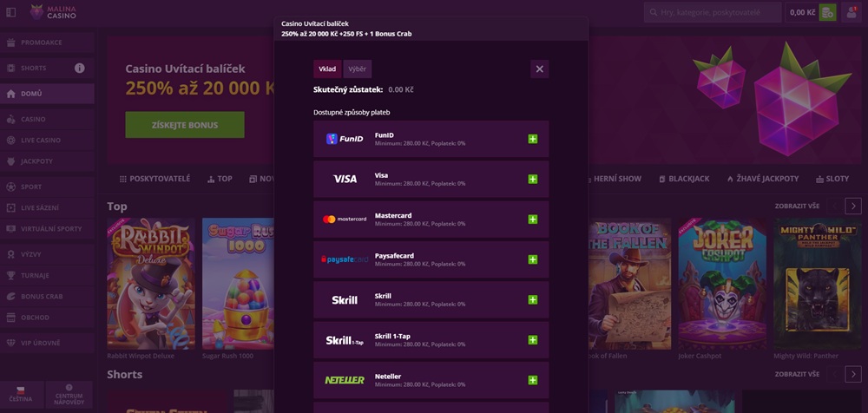Open the user profile icon

[852, 12]
